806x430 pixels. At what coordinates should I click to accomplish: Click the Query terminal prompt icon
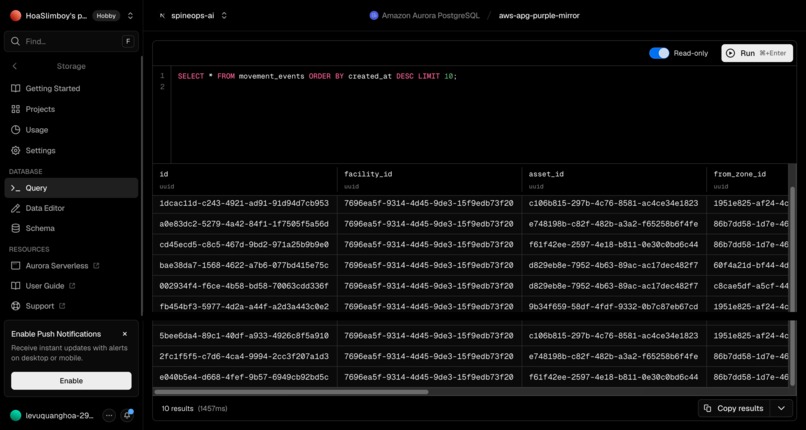pos(15,188)
